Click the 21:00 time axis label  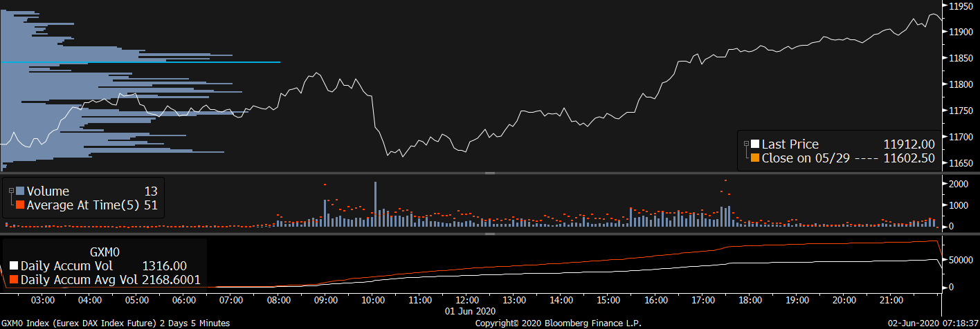(891, 301)
